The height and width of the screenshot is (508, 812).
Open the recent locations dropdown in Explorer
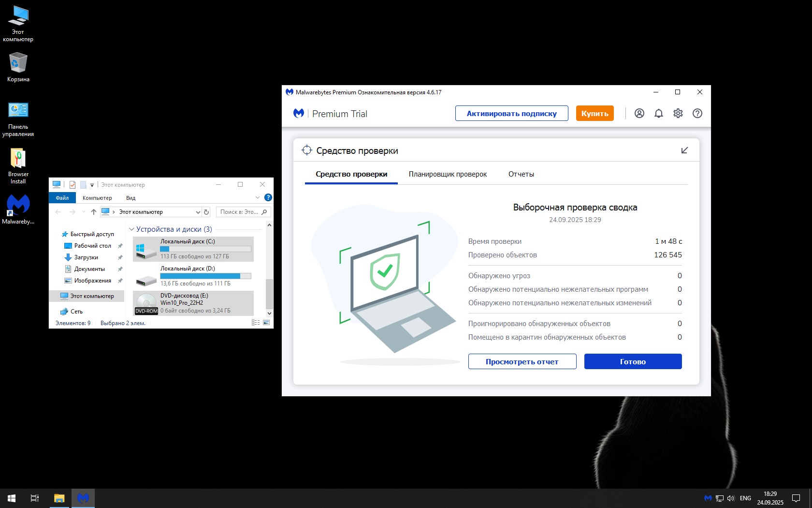84,212
